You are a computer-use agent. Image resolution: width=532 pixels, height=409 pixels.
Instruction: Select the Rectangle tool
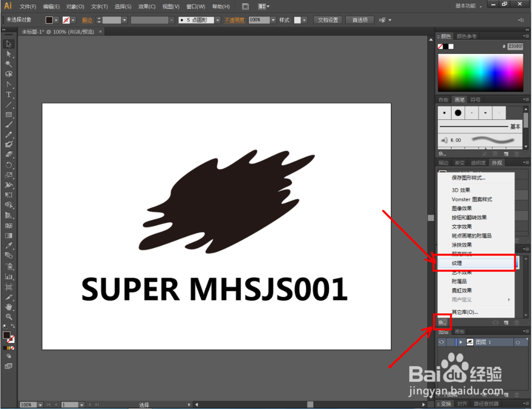click(9, 114)
